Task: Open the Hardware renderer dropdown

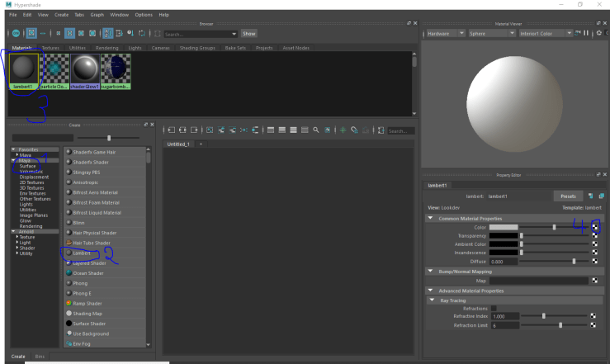Action: click(444, 34)
